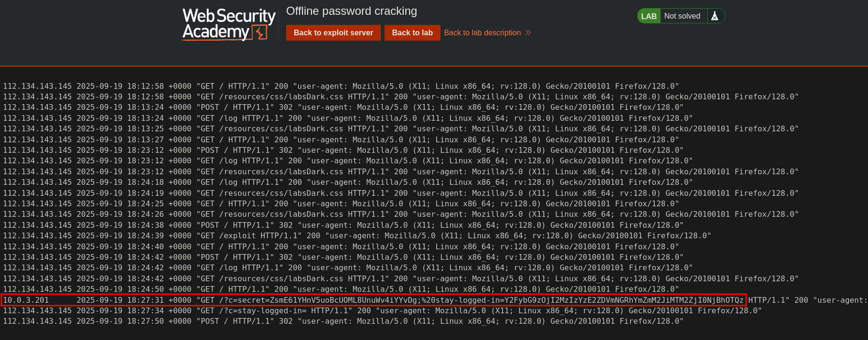Click the Not solved status label

coord(682,16)
